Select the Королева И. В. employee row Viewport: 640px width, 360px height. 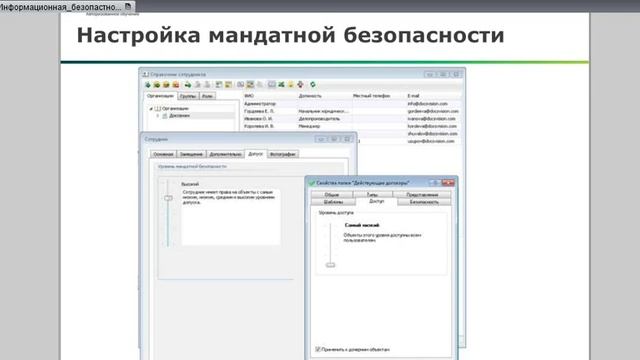pos(353,126)
